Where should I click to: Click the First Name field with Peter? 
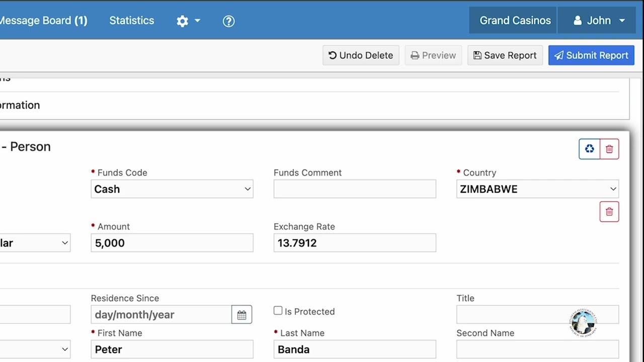click(172, 349)
